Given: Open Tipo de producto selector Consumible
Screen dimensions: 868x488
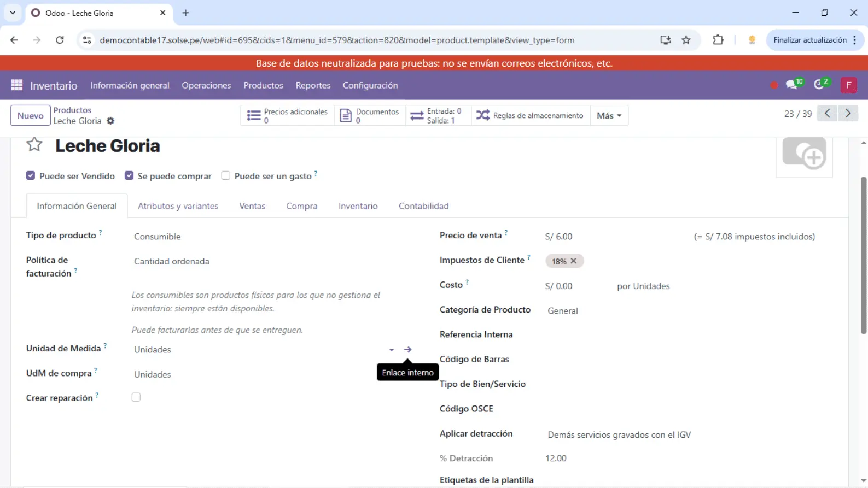Looking at the screenshot, I should [x=273, y=237].
